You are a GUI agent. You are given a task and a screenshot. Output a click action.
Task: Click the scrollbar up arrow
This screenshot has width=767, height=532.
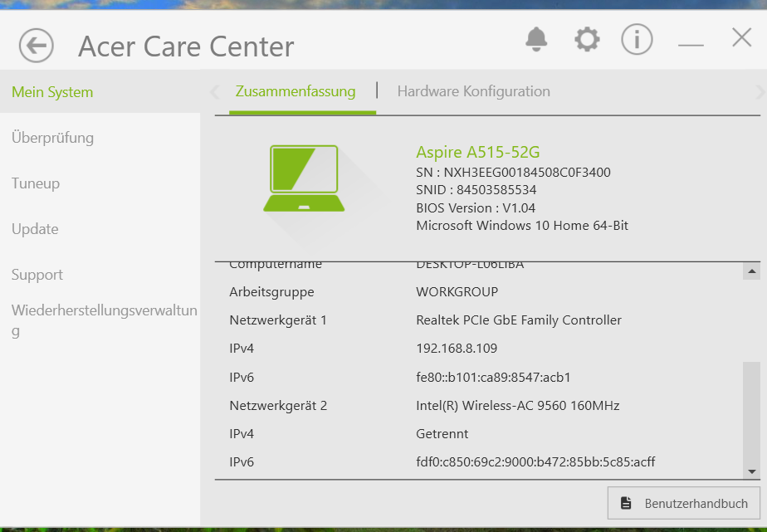[752, 271]
